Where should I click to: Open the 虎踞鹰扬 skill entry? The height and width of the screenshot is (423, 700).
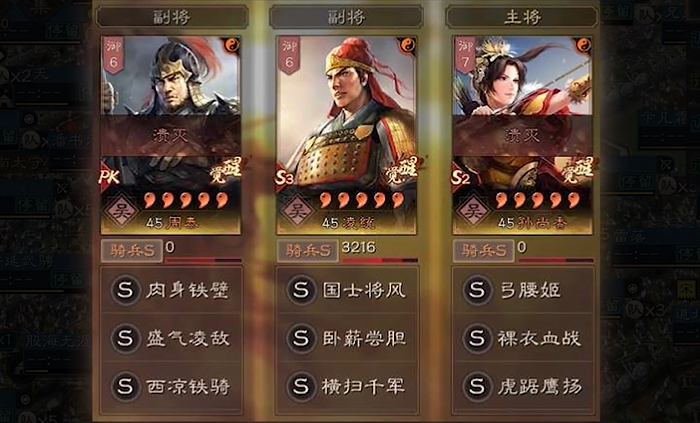[523, 386]
